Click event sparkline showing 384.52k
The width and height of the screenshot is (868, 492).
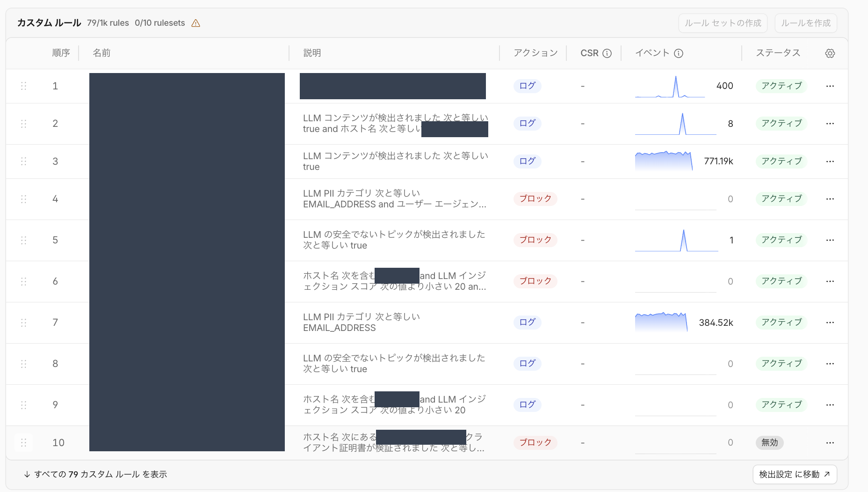point(661,322)
